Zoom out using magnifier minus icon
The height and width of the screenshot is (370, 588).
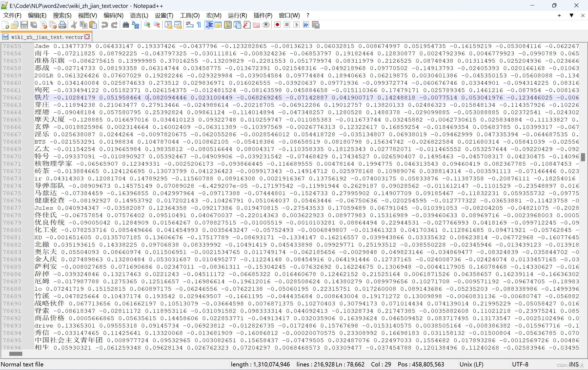click(157, 25)
